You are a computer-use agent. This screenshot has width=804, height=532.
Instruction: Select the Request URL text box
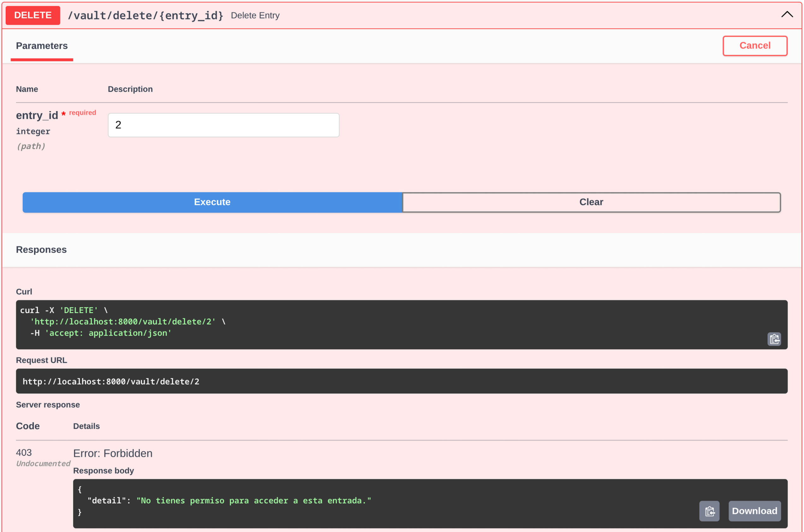click(402, 381)
